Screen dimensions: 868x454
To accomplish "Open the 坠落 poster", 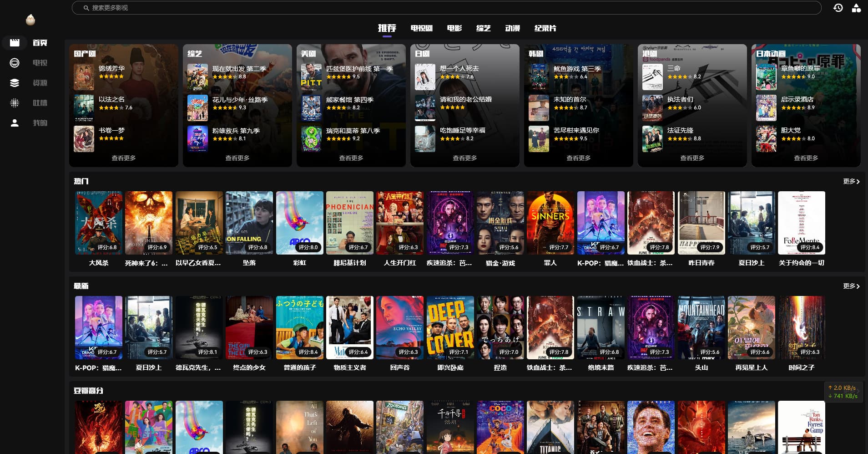I will pyautogui.click(x=249, y=223).
